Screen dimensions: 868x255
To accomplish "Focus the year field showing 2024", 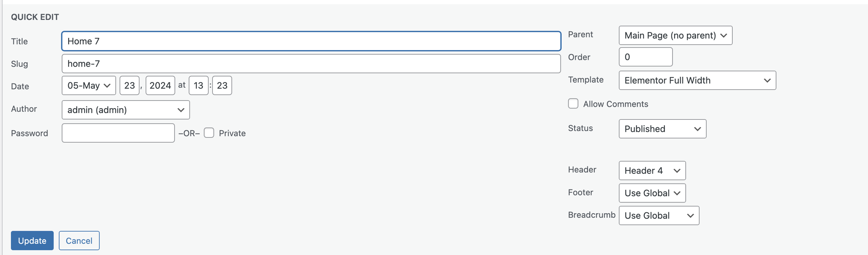I will pyautogui.click(x=160, y=86).
